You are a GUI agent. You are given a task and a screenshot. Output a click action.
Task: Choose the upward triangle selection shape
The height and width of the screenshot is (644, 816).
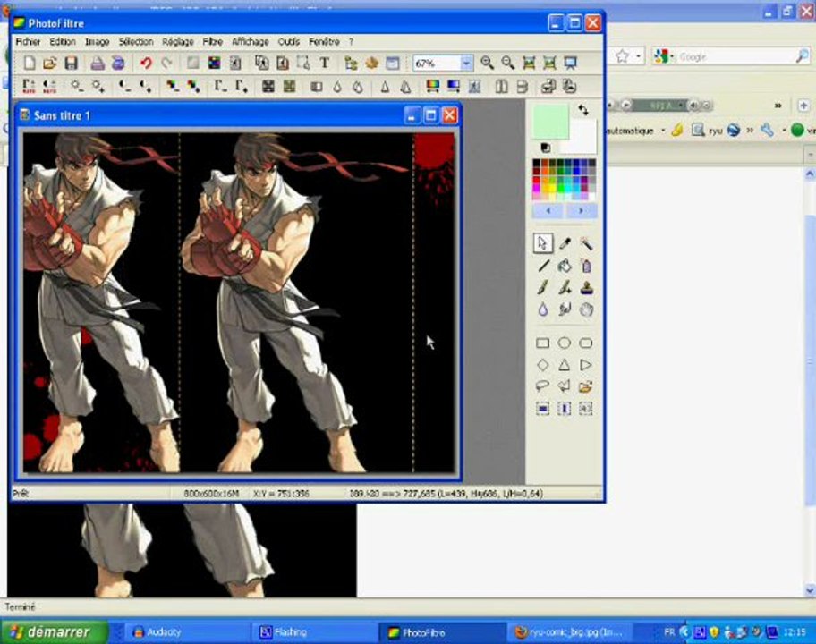point(564,365)
